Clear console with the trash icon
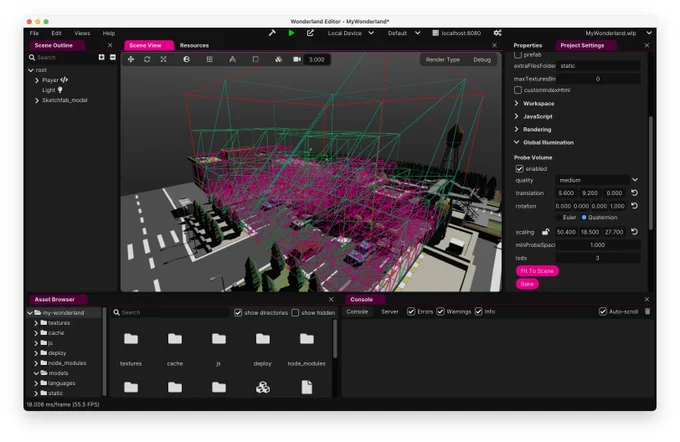The width and height of the screenshot is (680, 442). [647, 311]
